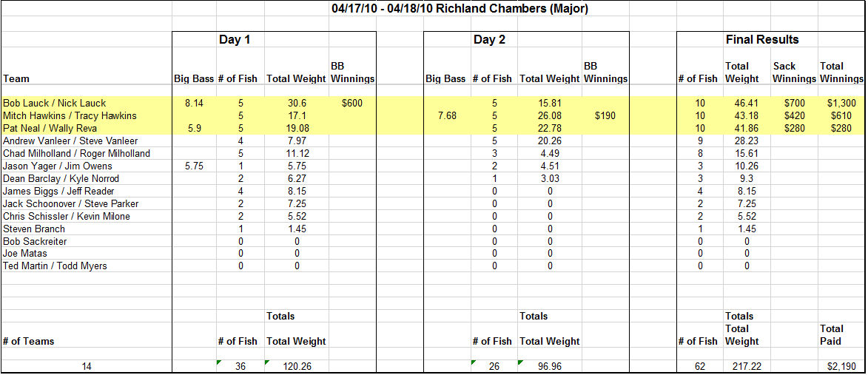Select the Team column header
Screen dimensions: 868x375
coord(16,79)
